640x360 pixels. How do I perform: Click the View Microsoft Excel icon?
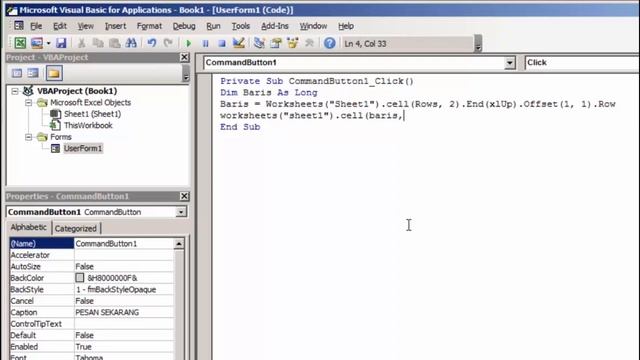tap(20, 43)
